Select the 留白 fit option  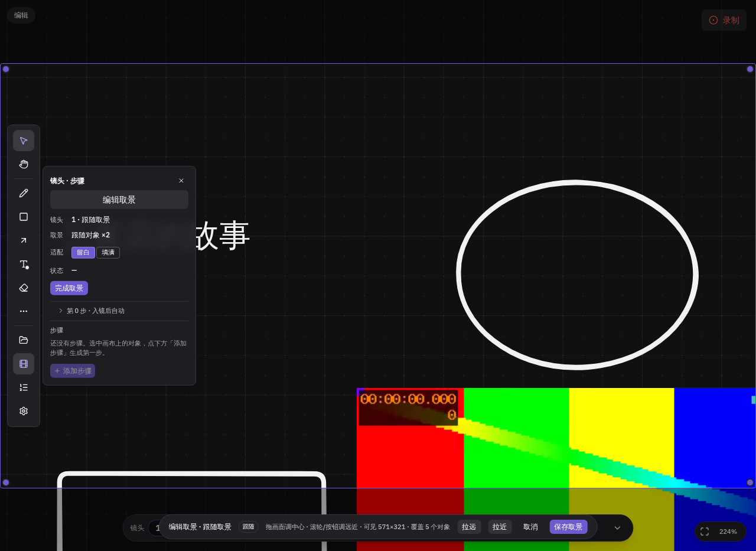83,253
